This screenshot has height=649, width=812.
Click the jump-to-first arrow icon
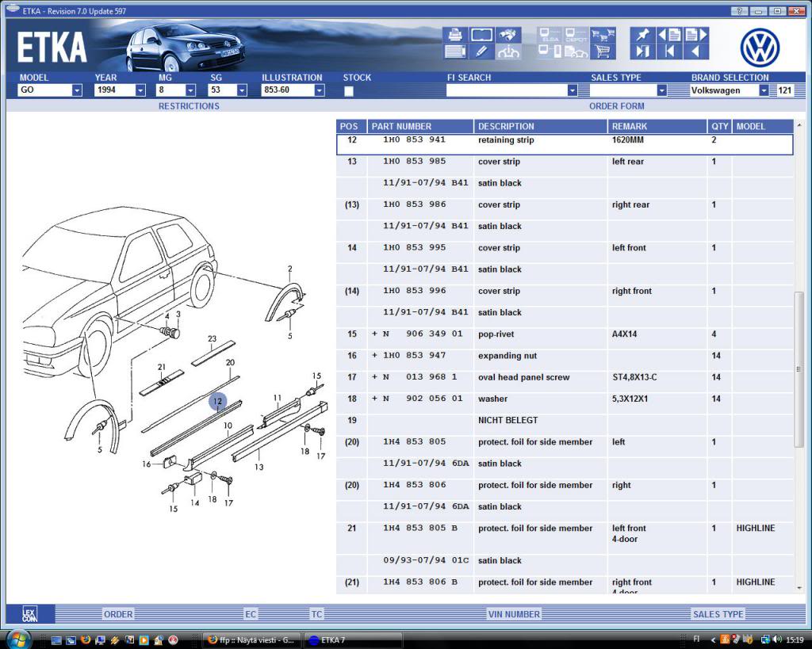669,52
